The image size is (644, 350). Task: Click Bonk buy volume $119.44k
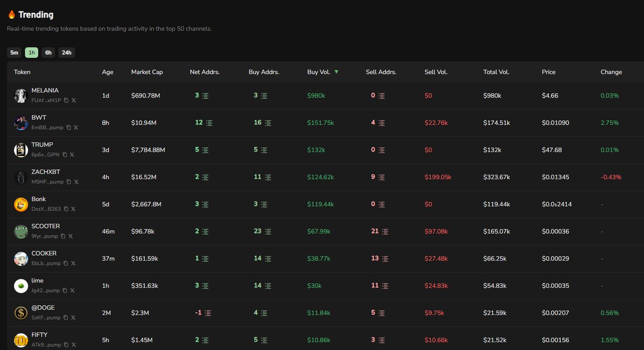321,204
